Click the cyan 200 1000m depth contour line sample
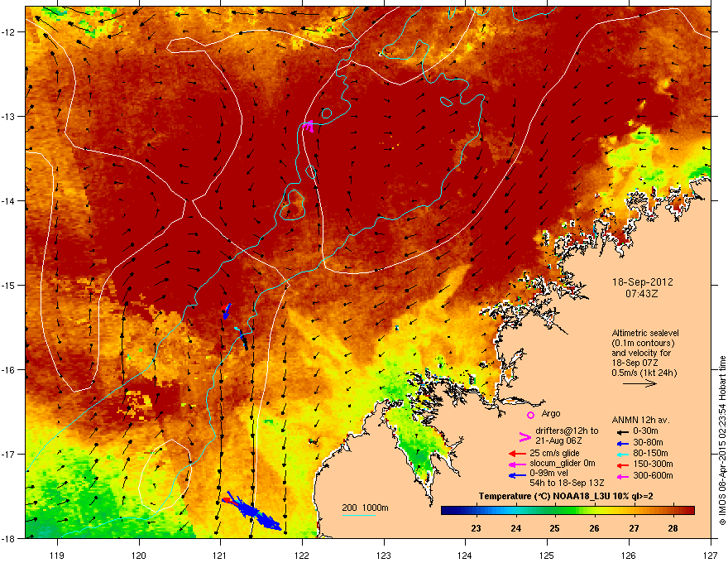This screenshot has width=728, height=563. coord(358,515)
